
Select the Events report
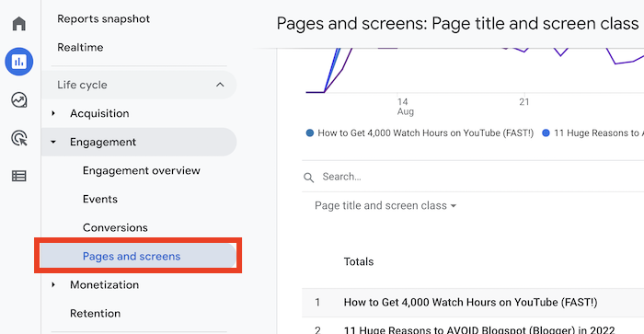coord(99,199)
